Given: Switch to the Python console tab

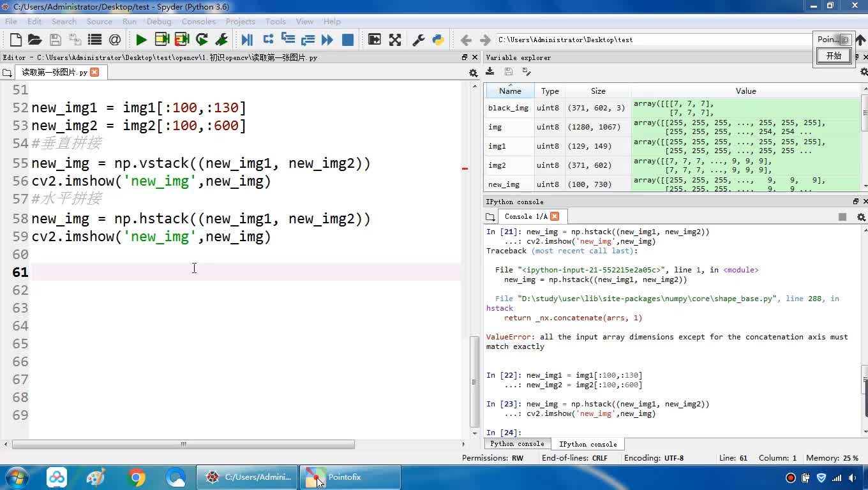Looking at the screenshot, I should pos(517,444).
